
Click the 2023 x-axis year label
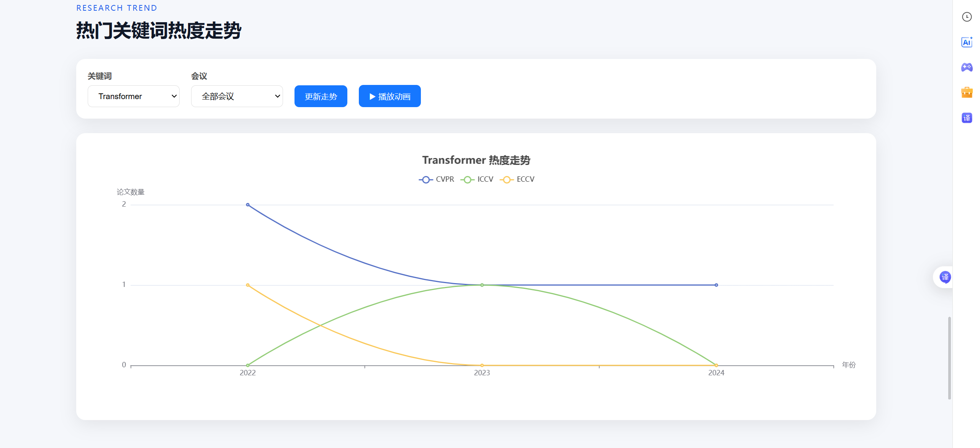point(482,373)
